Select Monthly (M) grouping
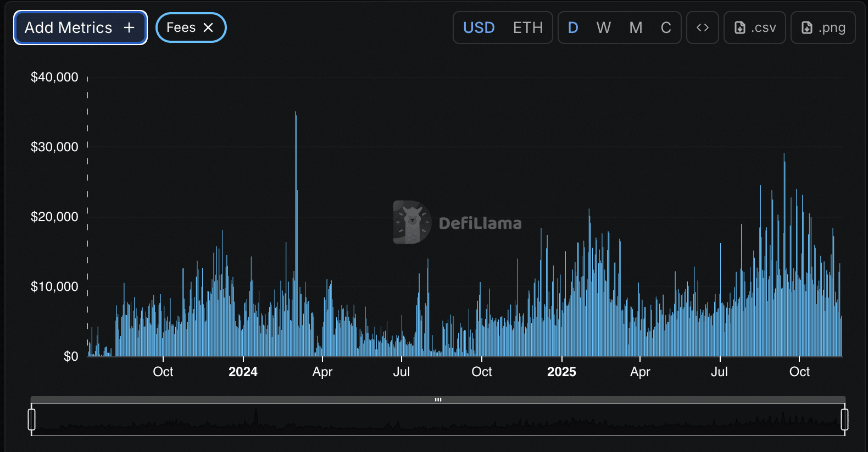Viewport: 868px width, 452px height. click(x=636, y=27)
